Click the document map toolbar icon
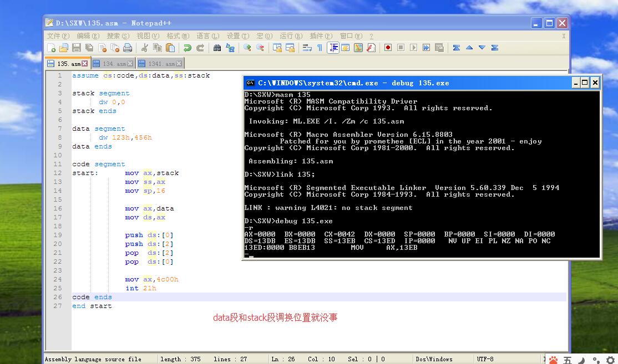The height and width of the screenshot is (364, 618). [358, 48]
